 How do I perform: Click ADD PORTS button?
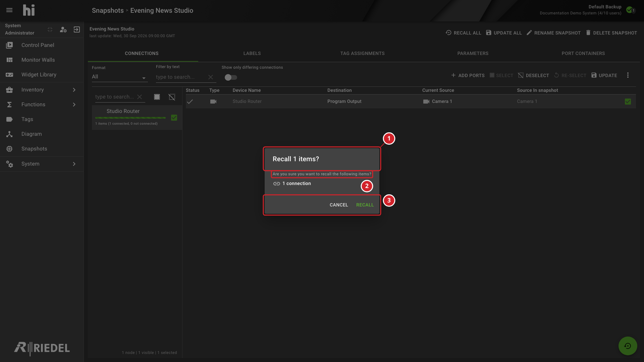coord(468,75)
